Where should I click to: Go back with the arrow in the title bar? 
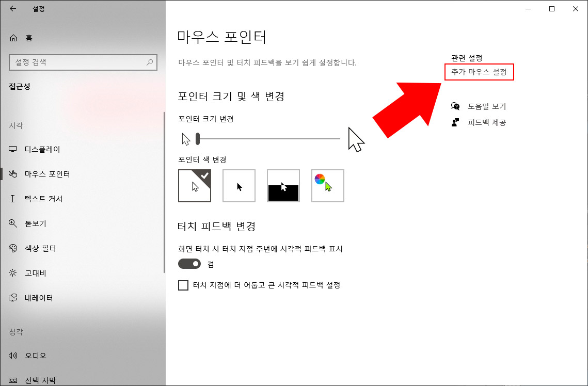[13, 9]
